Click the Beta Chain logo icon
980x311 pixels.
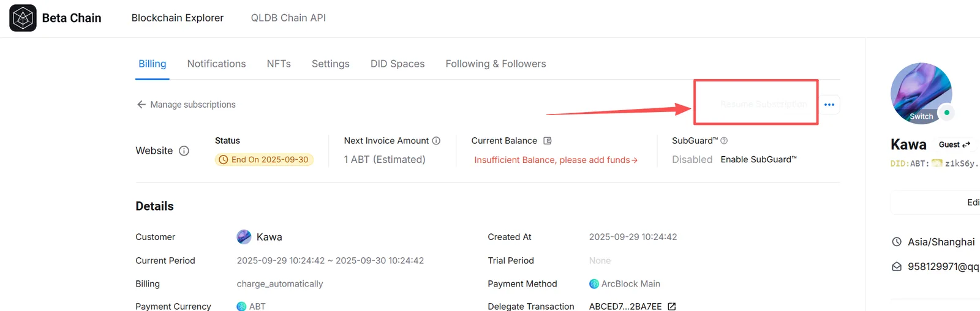(x=23, y=18)
